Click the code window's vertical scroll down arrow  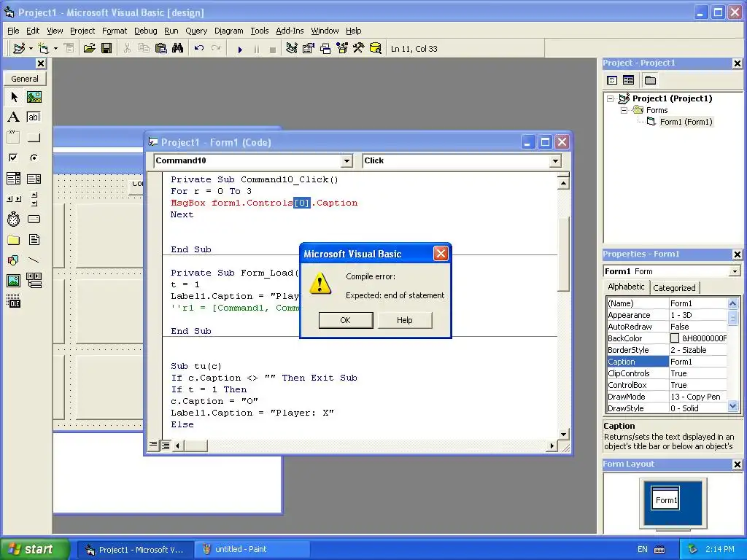(564, 434)
